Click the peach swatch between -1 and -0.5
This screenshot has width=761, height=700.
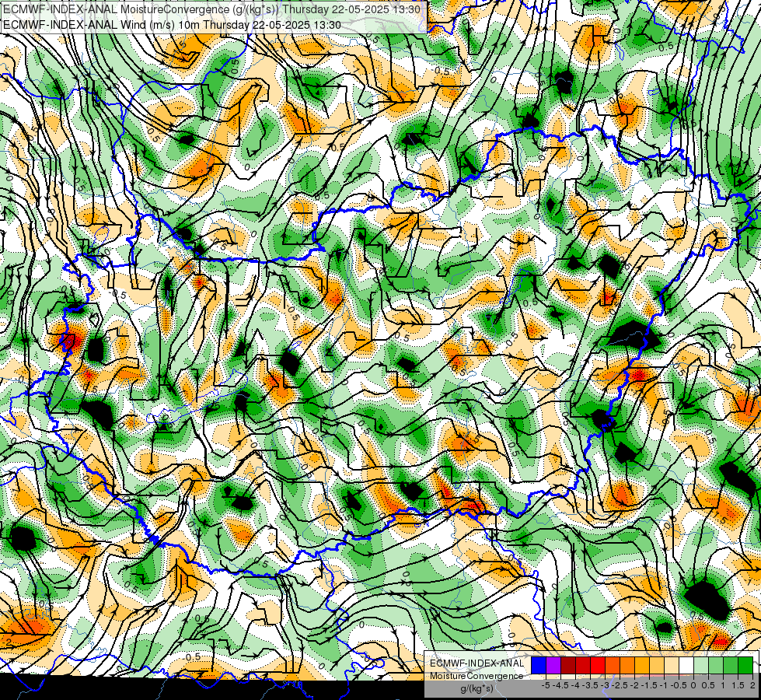[x=672, y=665]
